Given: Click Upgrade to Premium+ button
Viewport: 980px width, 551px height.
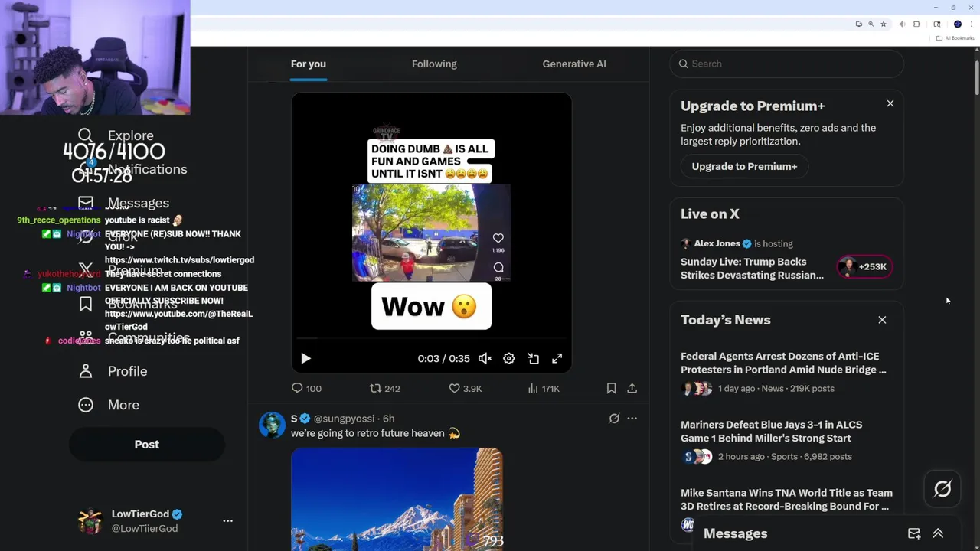Looking at the screenshot, I should [744, 166].
